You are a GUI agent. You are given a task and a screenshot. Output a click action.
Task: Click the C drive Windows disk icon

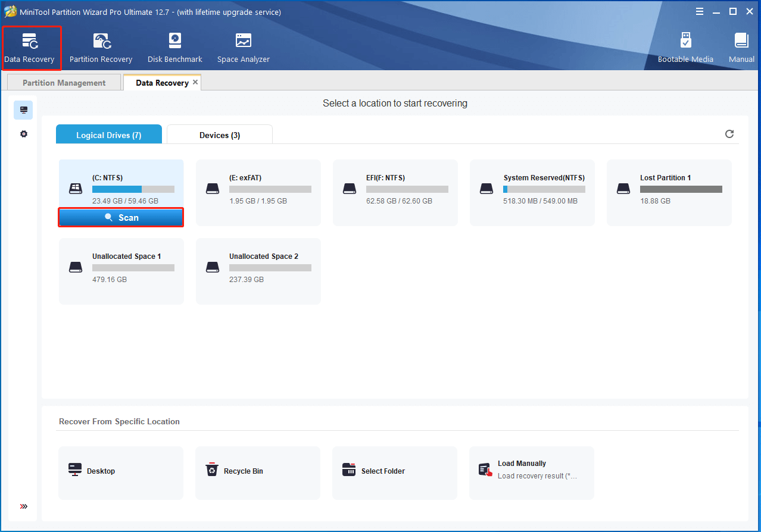point(75,189)
